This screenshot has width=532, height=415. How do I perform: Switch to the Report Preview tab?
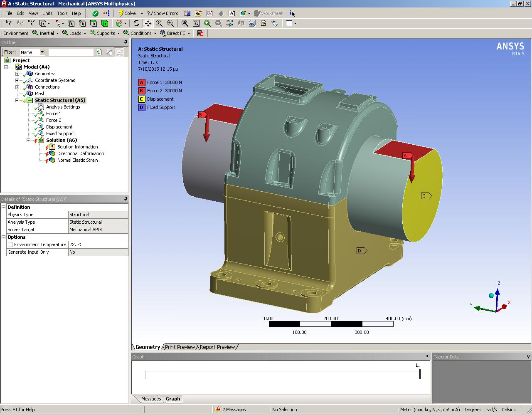click(x=217, y=347)
